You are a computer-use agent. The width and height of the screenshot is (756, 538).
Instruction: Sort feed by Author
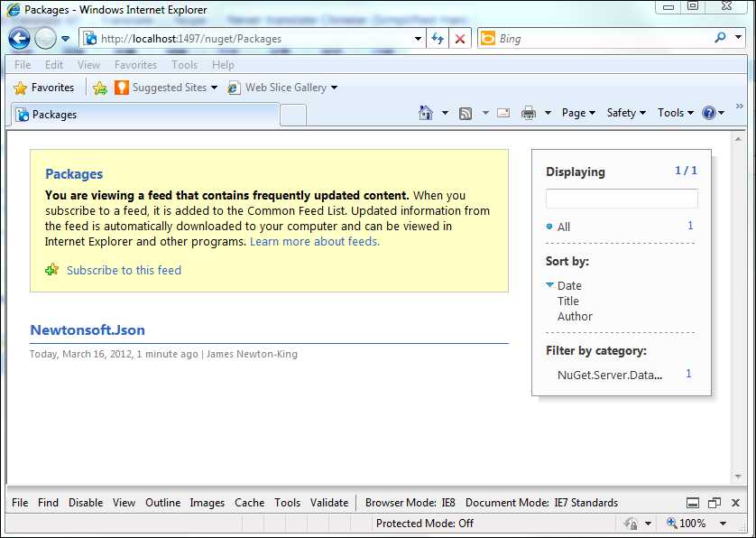click(x=575, y=317)
